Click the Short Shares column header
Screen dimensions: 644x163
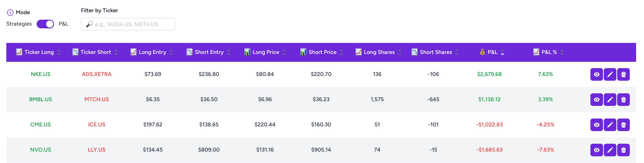click(x=436, y=52)
